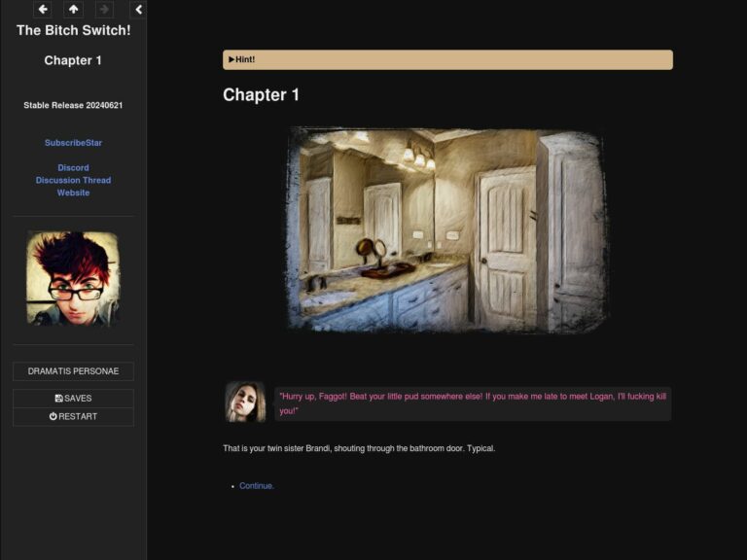This screenshot has width=747, height=560.
Task: Click the up arrow navigation icon
Action: pos(73,9)
